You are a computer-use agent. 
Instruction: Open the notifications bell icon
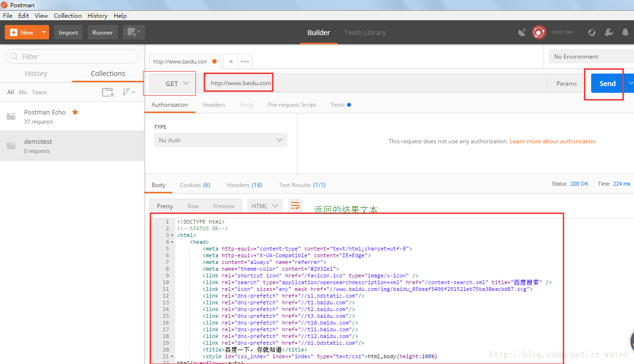pyautogui.click(x=625, y=32)
